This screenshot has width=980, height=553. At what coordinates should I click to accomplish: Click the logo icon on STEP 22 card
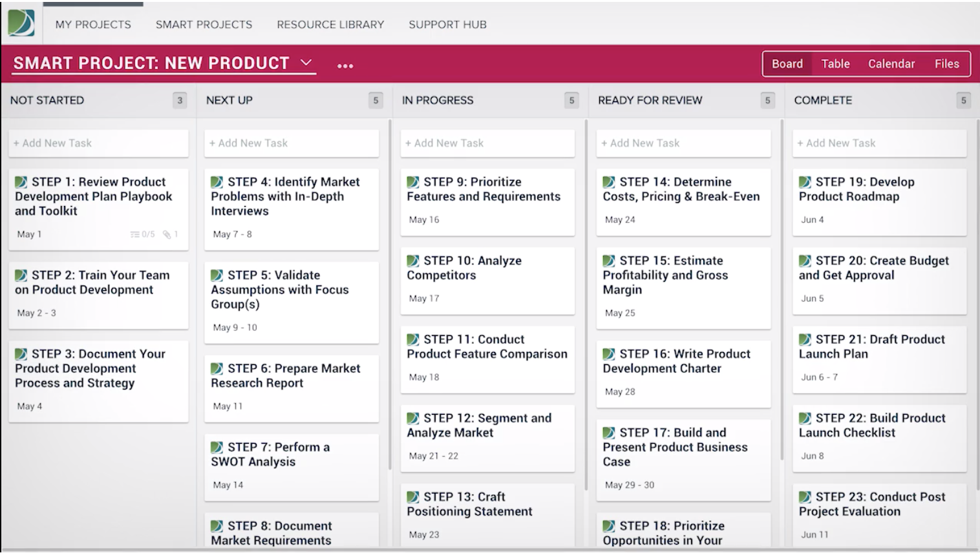[805, 419]
